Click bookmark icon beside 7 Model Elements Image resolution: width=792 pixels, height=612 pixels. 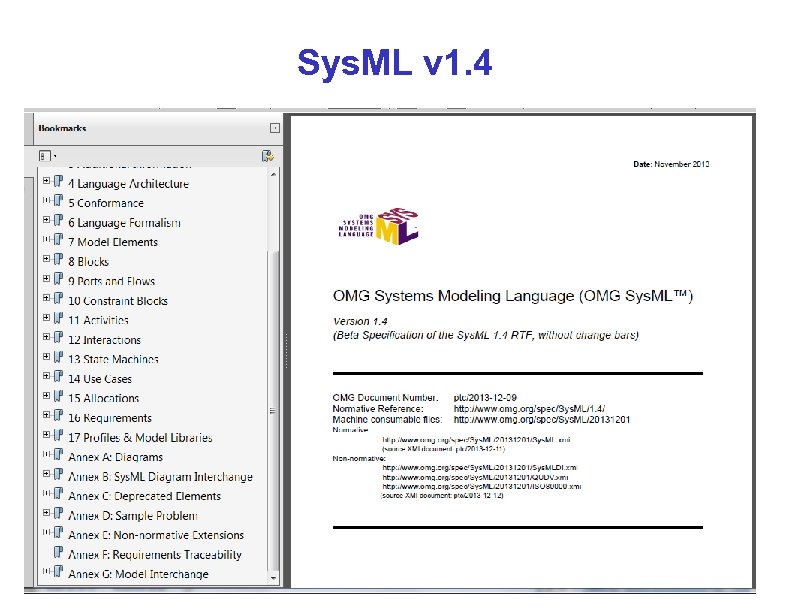pos(59,239)
